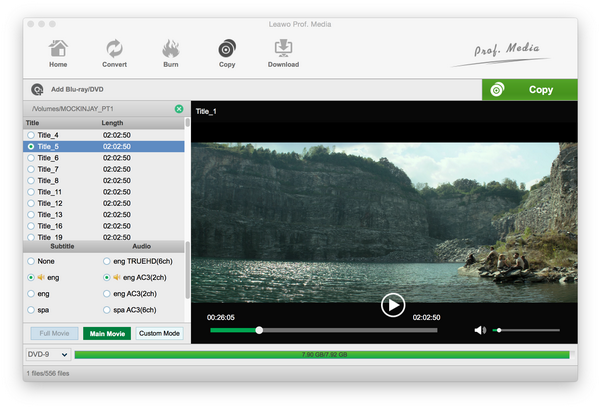Open the Home section icon
This screenshot has width=600, height=409.
[58, 48]
